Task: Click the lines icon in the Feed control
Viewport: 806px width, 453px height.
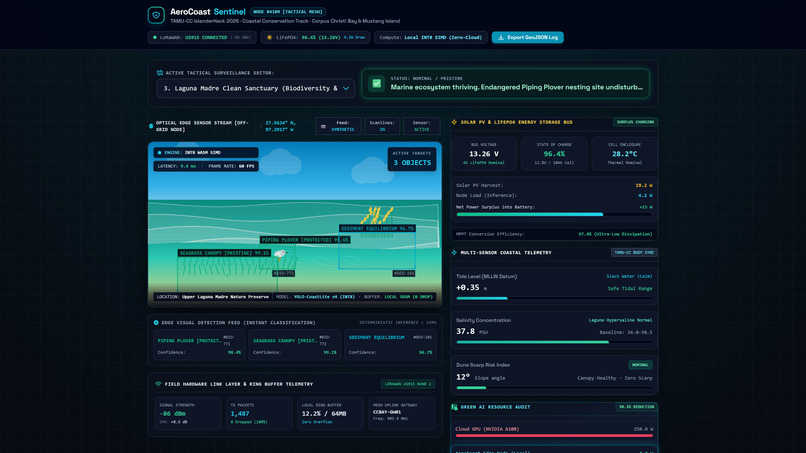Action: [323, 126]
